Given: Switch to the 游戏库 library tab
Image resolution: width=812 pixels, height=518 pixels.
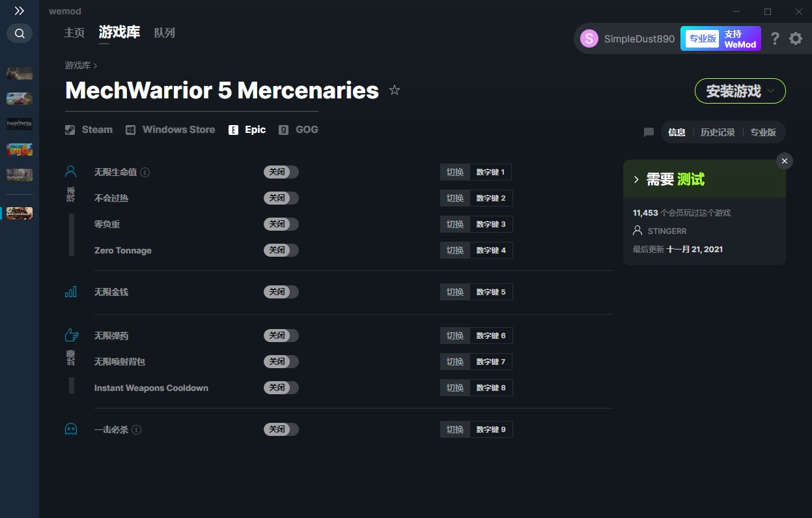Looking at the screenshot, I should point(119,33).
